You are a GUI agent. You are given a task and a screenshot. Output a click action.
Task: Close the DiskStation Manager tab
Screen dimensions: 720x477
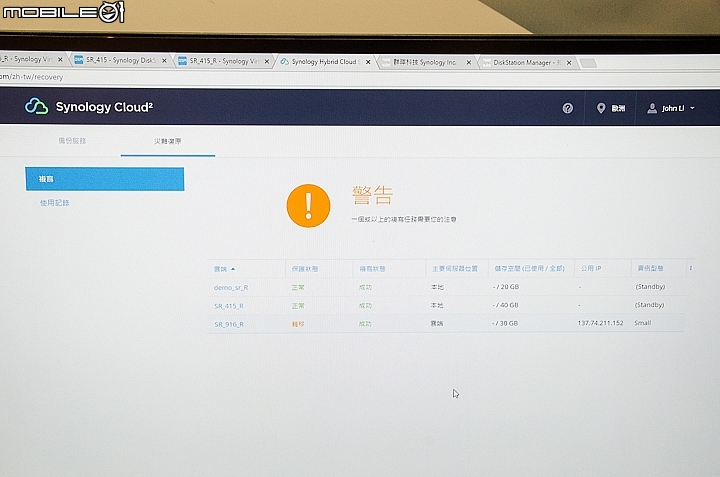(569, 63)
